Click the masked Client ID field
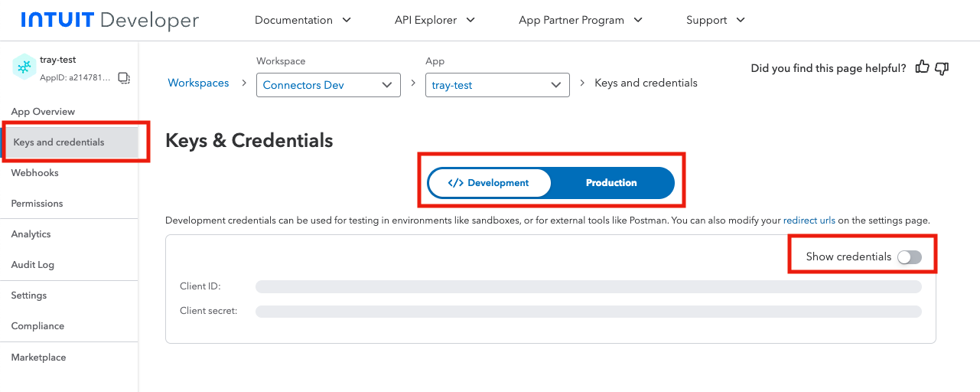 pyautogui.click(x=588, y=286)
